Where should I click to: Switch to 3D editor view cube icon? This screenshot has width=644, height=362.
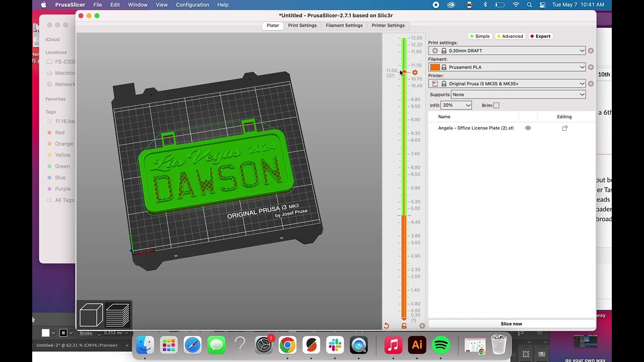(x=91, y=316)
